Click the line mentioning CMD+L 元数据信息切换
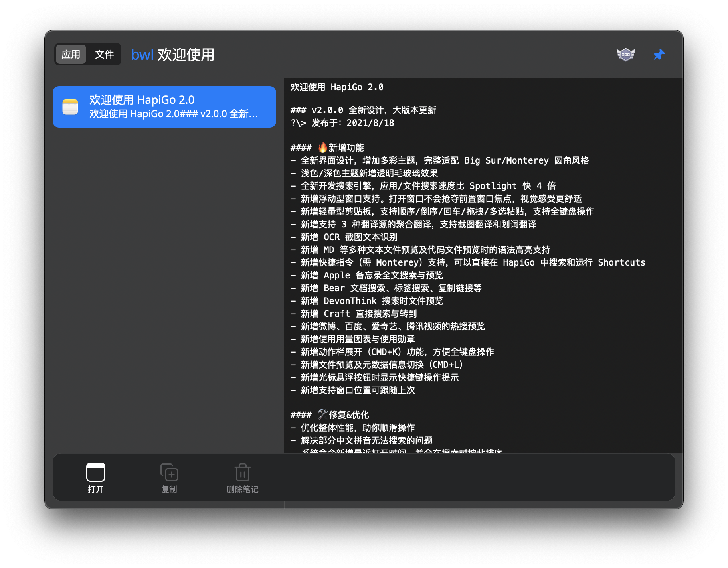Image resolution: width=728 pixels, height=568 pixels. point(377,365)
